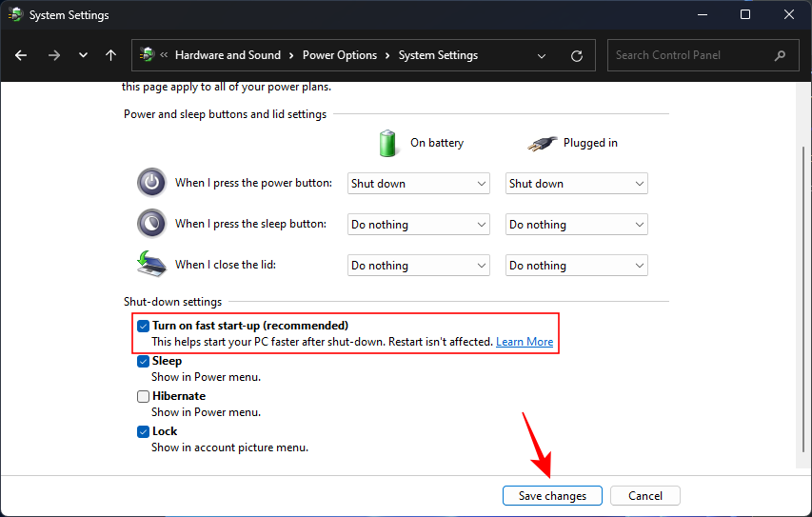Image resolution: width=812 pixels, height=517 pixels.
Task: Click 'Shut-down settings' heading
Action: point(172,302)
